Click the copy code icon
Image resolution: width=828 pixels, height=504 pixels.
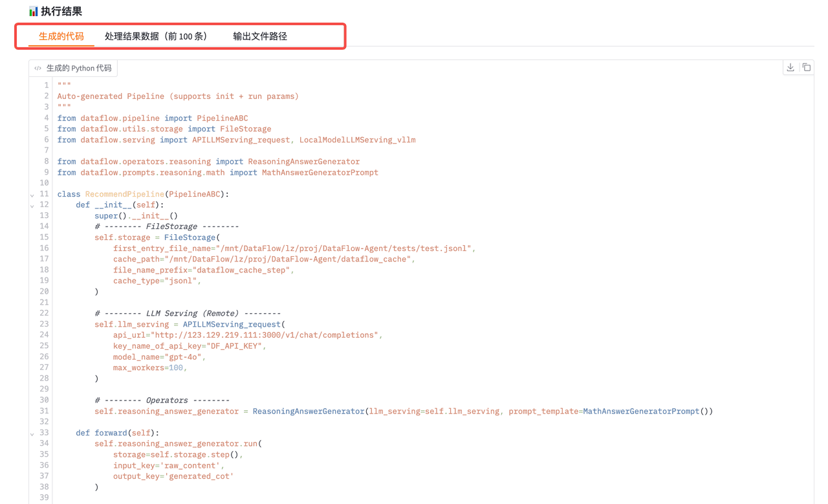pyautogui.click(x=807, y=67)
